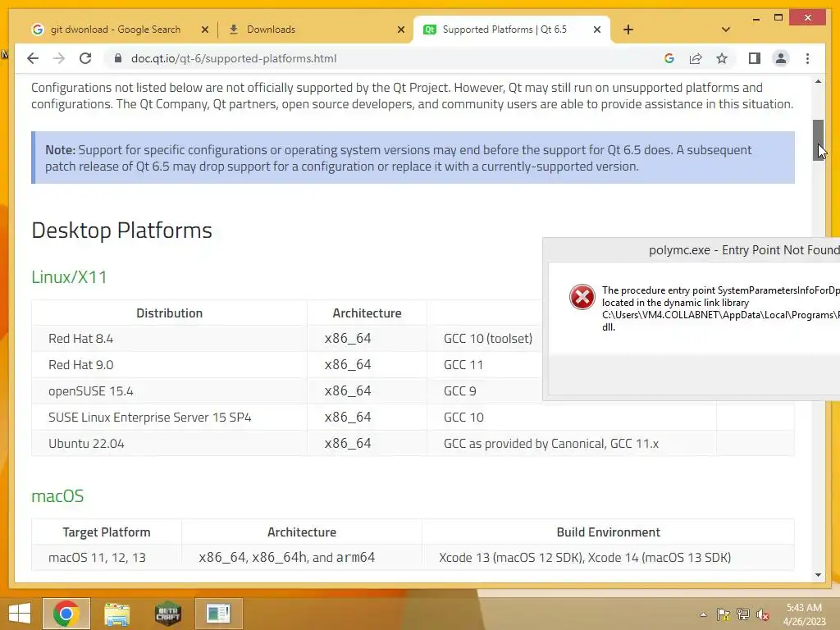Viewport: 840px width, 630px height.
Task: Click SUSE Linux Enterprise Server 15 SP4 cell
Action: coord(169,418)
